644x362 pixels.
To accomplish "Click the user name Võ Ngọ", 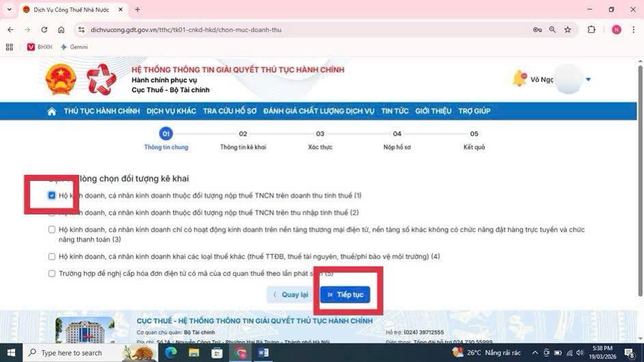I will click(x=541, y=79).
